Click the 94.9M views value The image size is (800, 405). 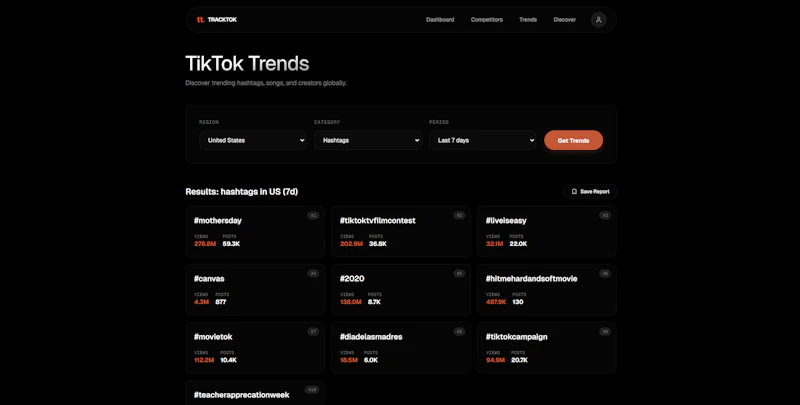coord(495,360)
